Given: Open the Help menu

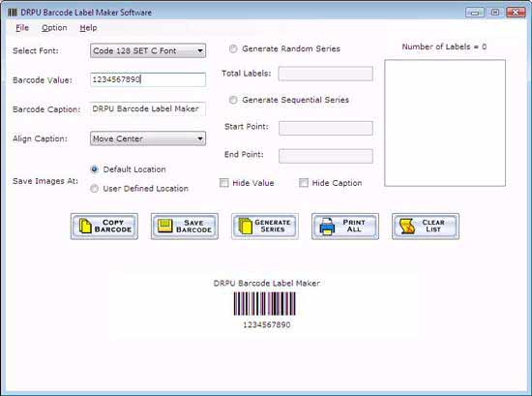Looking at the screenshot, I should pyautogui.click(x=88, y=28).
